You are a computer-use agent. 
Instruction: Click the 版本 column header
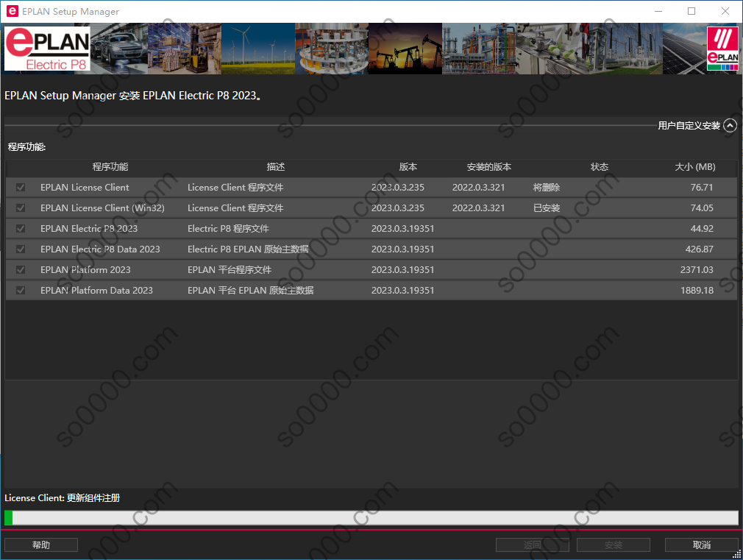(x=408, y=167)
